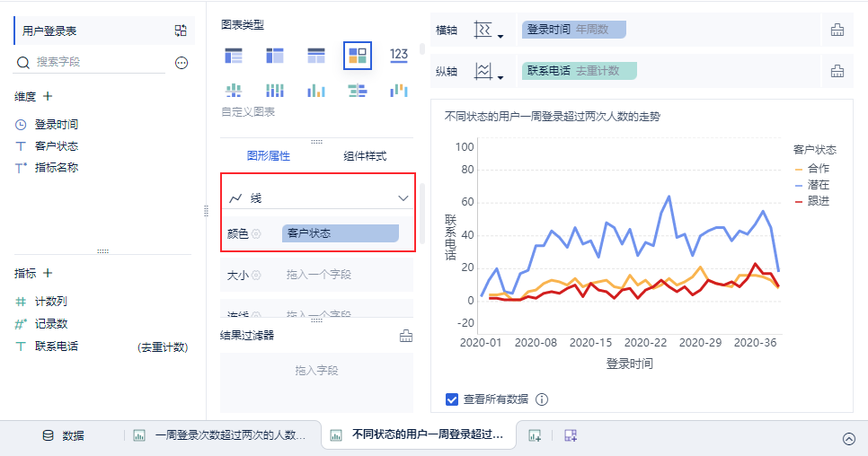
Task: Uncheck the 查看所有数据 checkbox
Action: click(452, 399)
